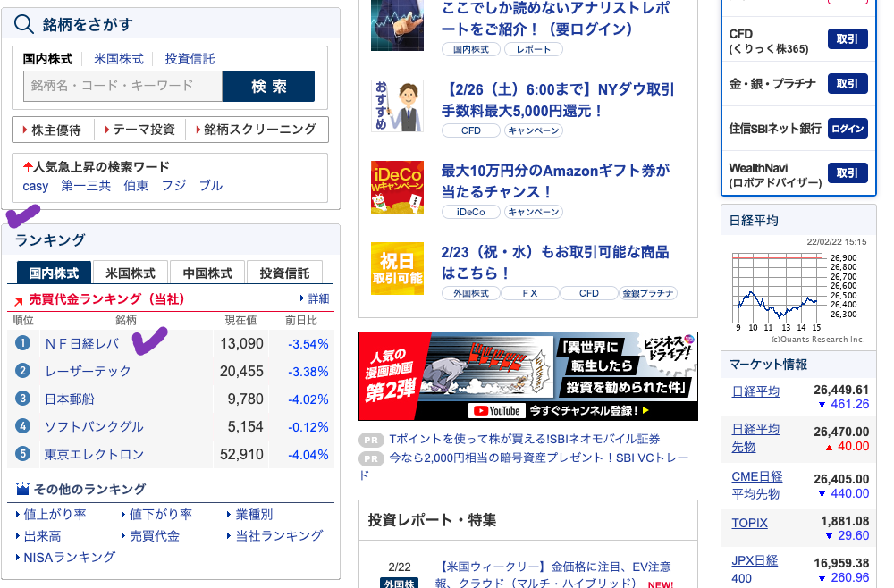This screenshot has height=588, width=894.
Task: Click trending keyword casy
Action: [36, 186]
